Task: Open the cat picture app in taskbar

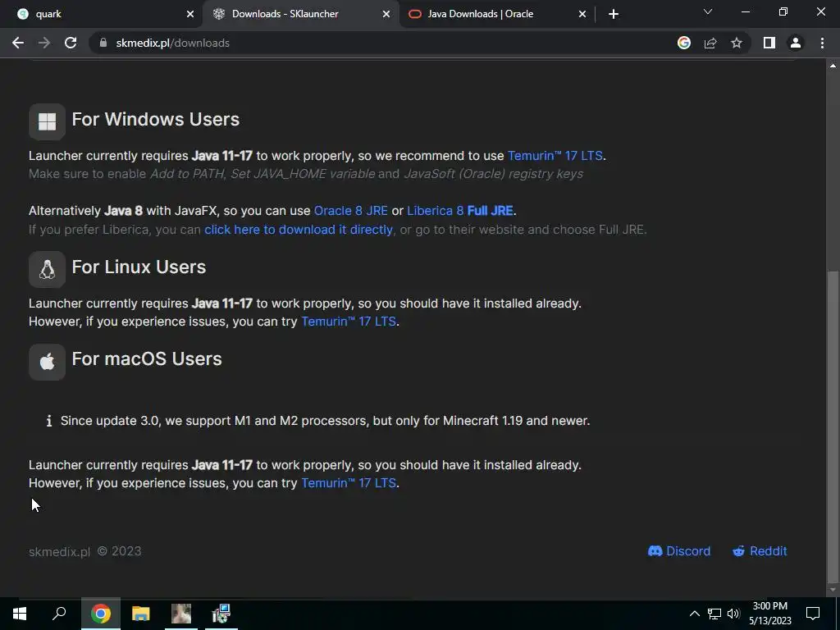Action: [x=181, y=614]
